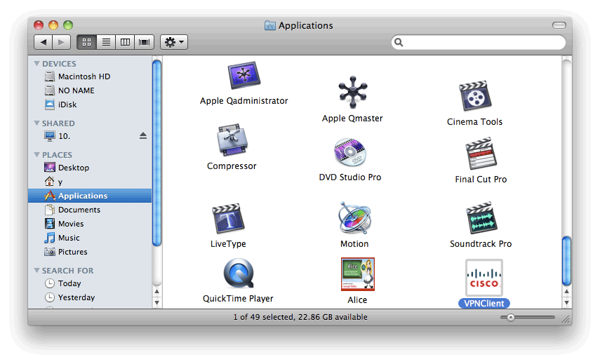Click the sidebar scroll up arrow
This screenshot has height=364, width=600.
click(x=156, y=292)
